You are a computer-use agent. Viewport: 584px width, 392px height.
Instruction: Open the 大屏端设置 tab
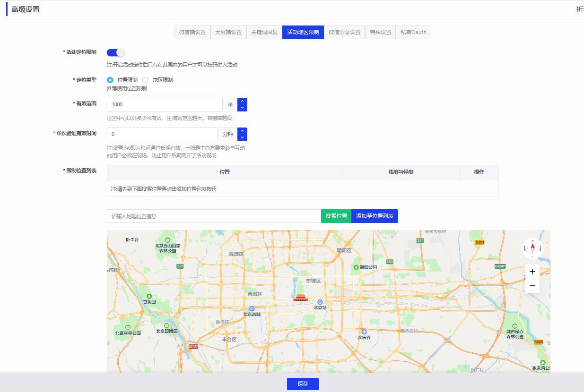pyautogui.click(x=228, y=32)
